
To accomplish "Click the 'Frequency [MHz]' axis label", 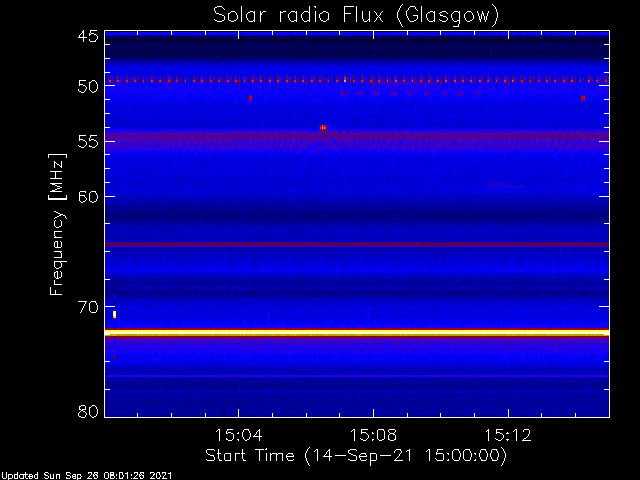I will [x=57, y=224].
